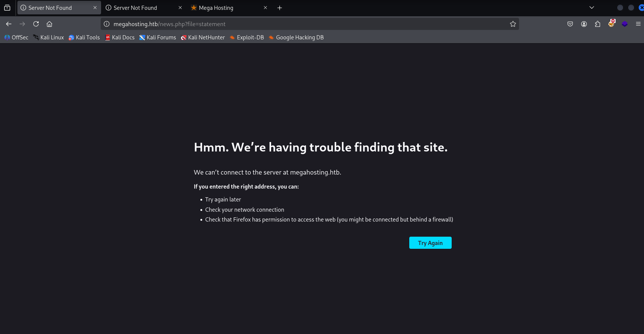Bookmark this page with the star icon
The image size is (644, 334).
pos(513,24)
